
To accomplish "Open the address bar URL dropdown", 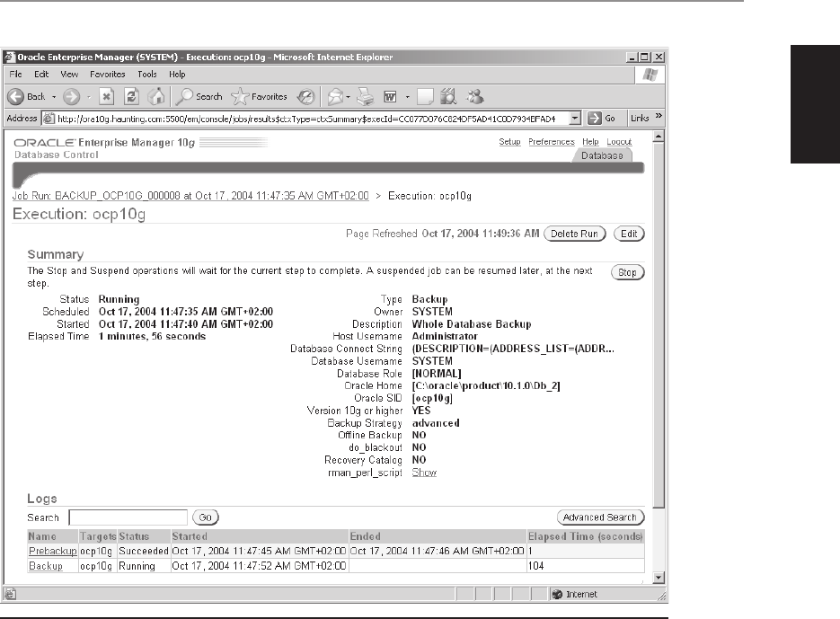I will coord(574,118).
